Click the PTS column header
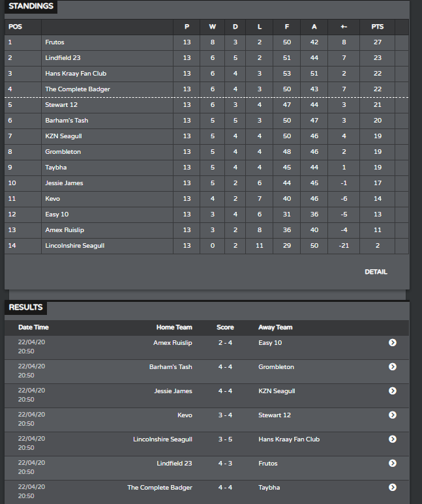This screenshot has width=422, height=504. tap(377, 27)
